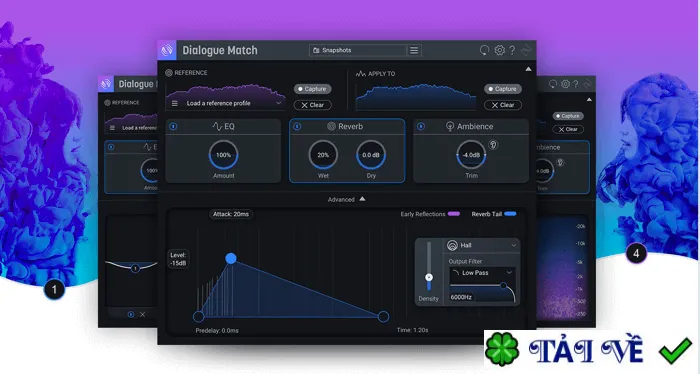
Task: Toggle Ambience module power button
Action: click(421, 127)
